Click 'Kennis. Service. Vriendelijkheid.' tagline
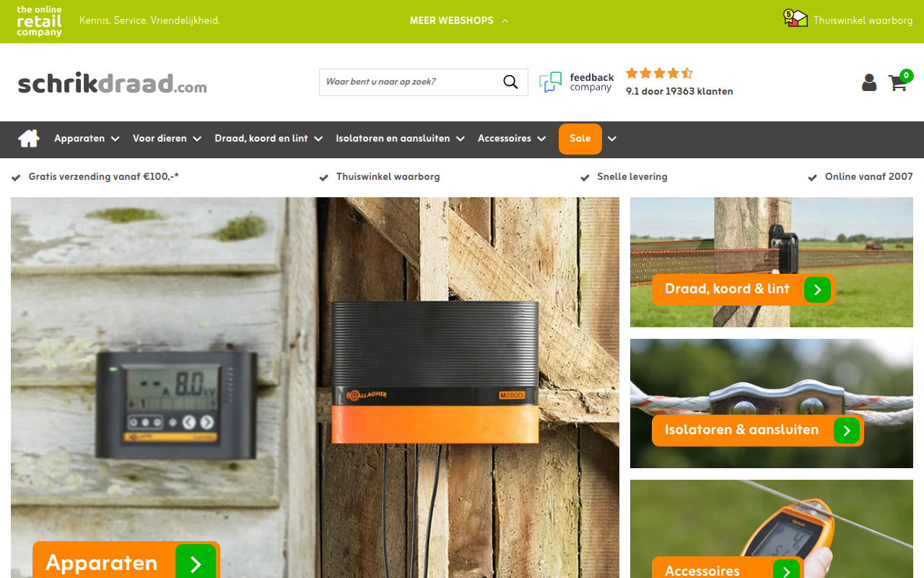 (149, 21)
